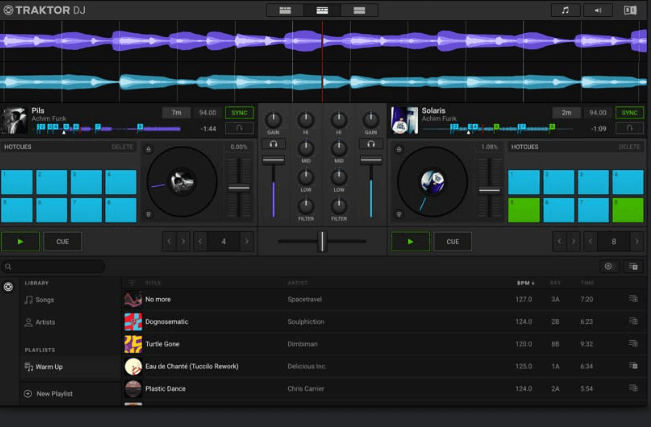This screenshot has height=427, width=651.
Task: Toggle headphone cue button under Pils SYNC
Action: (x=239, y=128)
